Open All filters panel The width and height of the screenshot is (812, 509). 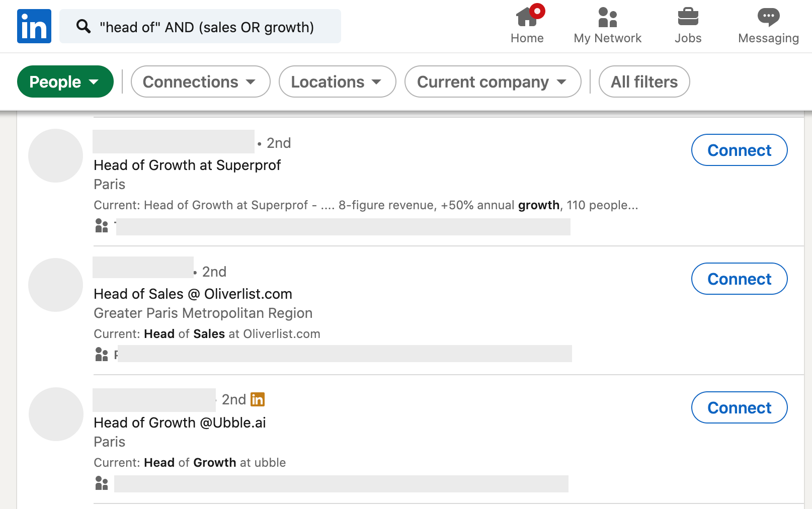click(644, 81)
